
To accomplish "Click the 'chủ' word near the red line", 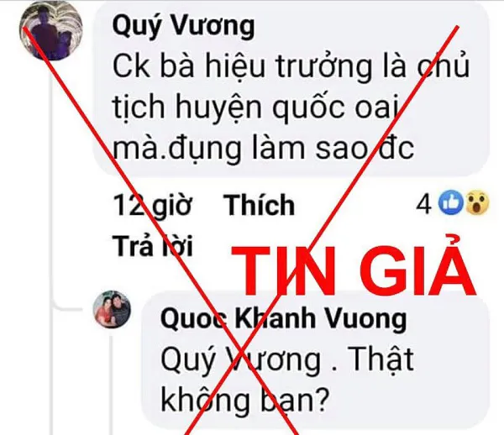I will tap(443, 66).
